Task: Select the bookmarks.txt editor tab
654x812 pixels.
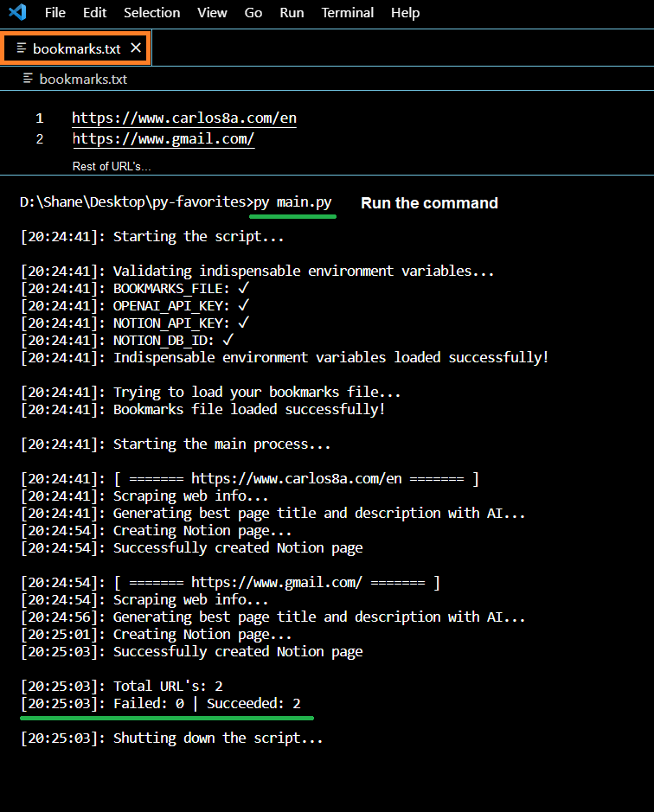Action: [x=76, y=48]
